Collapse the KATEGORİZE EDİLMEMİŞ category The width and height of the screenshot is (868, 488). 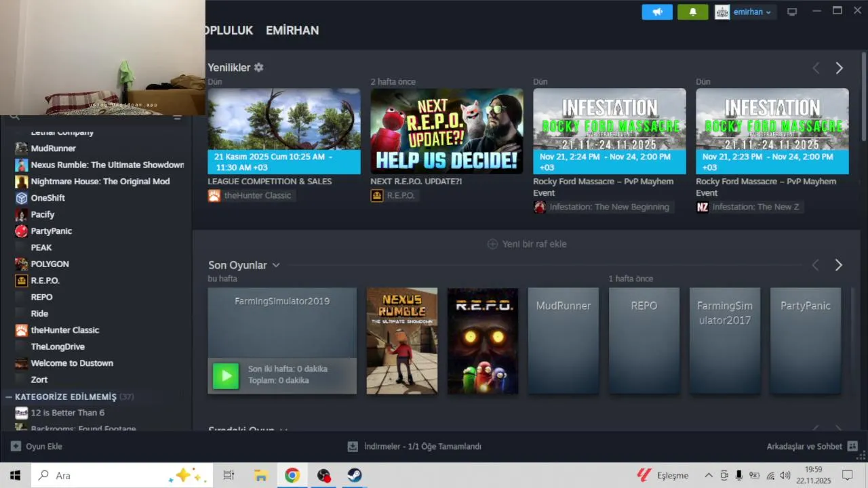coord(9,396)
